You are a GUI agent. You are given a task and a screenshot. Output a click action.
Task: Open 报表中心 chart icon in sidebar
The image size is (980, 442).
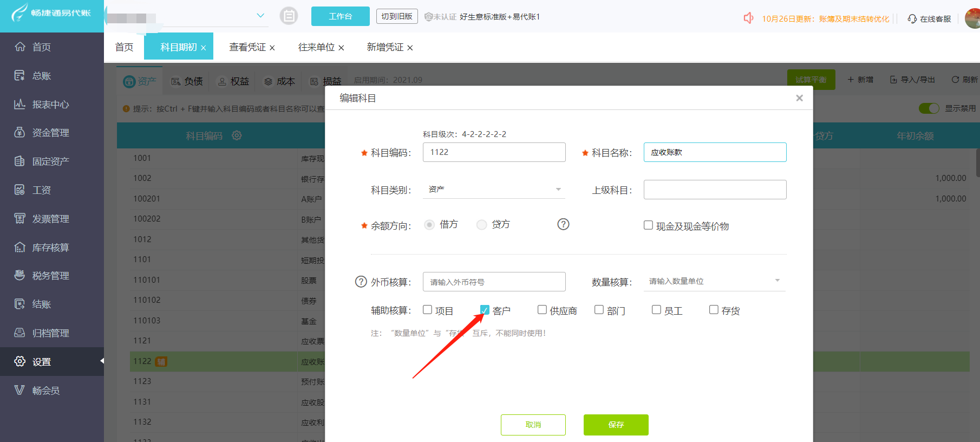click(19, 104)
